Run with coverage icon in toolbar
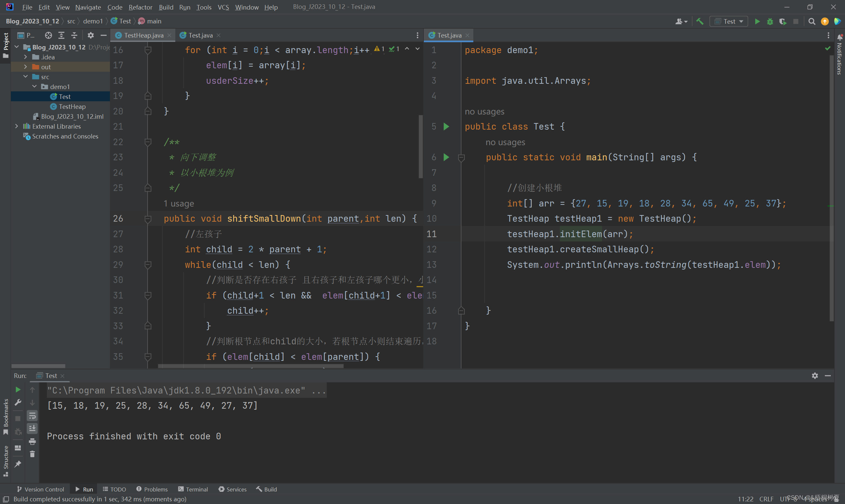This screenshot has width=845, height=504. pos(783,21)
